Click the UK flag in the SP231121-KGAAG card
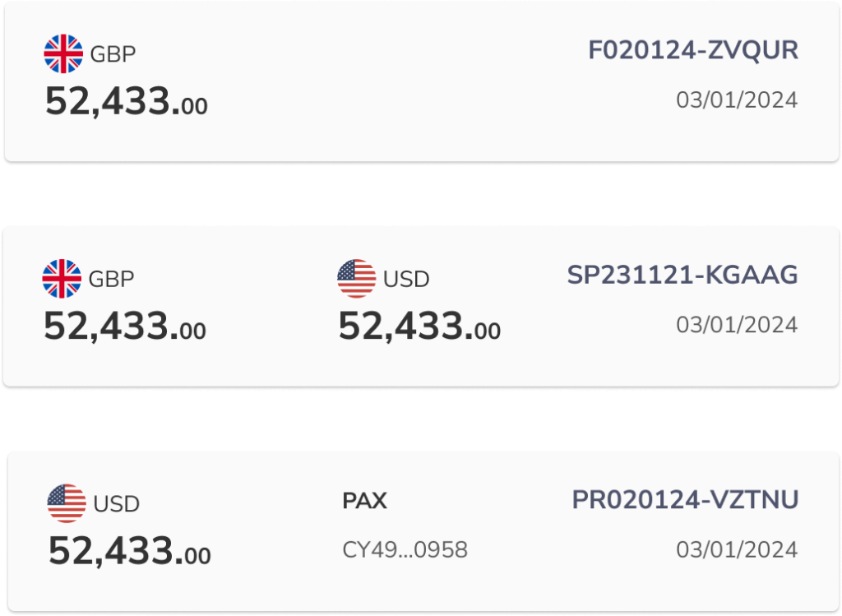Screen dimensions: 842x616 coord(62,279)
